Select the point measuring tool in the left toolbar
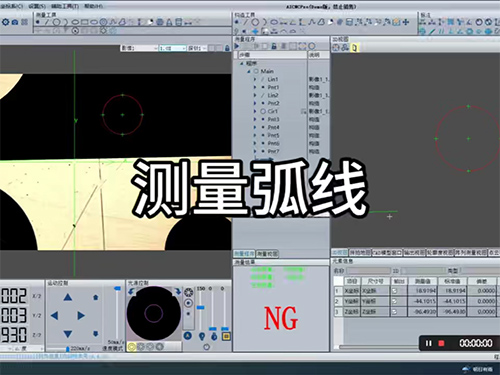500x375 pixels. point(38,22)
